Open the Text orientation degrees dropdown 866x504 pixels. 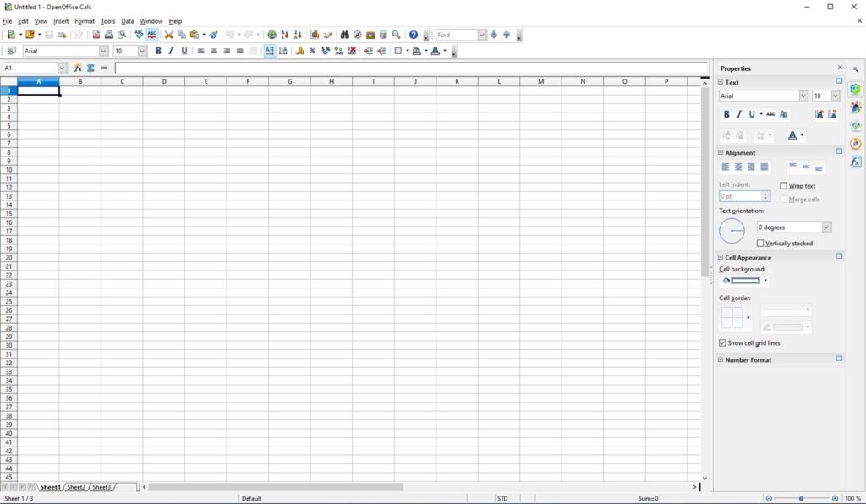pos(825,227)
